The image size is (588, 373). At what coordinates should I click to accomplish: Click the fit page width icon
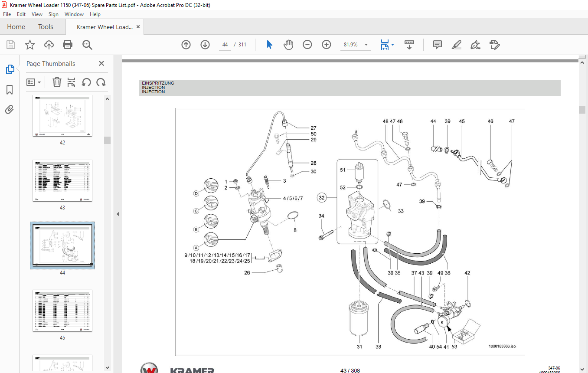(385, 45)
